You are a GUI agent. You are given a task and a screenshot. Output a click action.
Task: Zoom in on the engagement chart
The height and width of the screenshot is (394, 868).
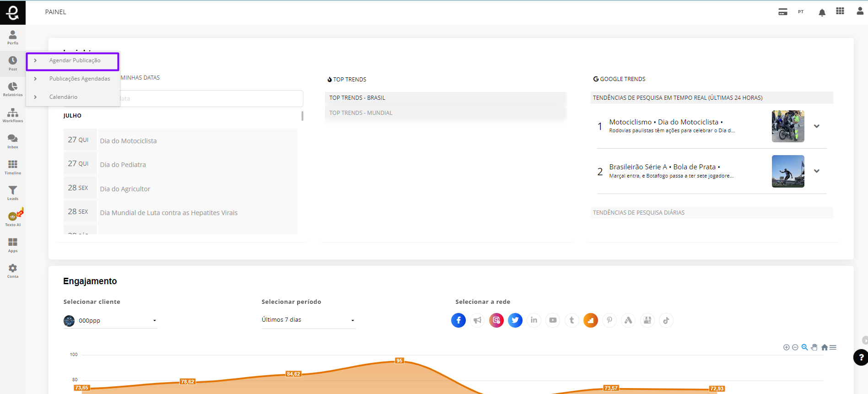(x=786, y=347)
